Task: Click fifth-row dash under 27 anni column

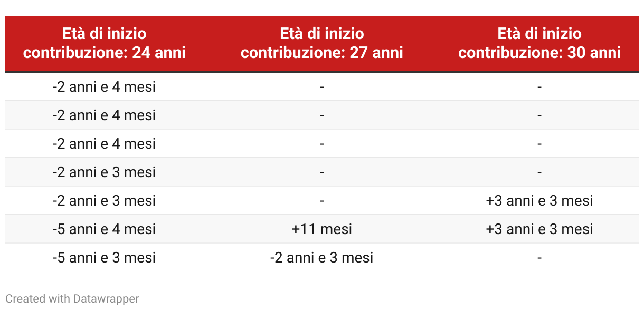Action: coord(321,201)
